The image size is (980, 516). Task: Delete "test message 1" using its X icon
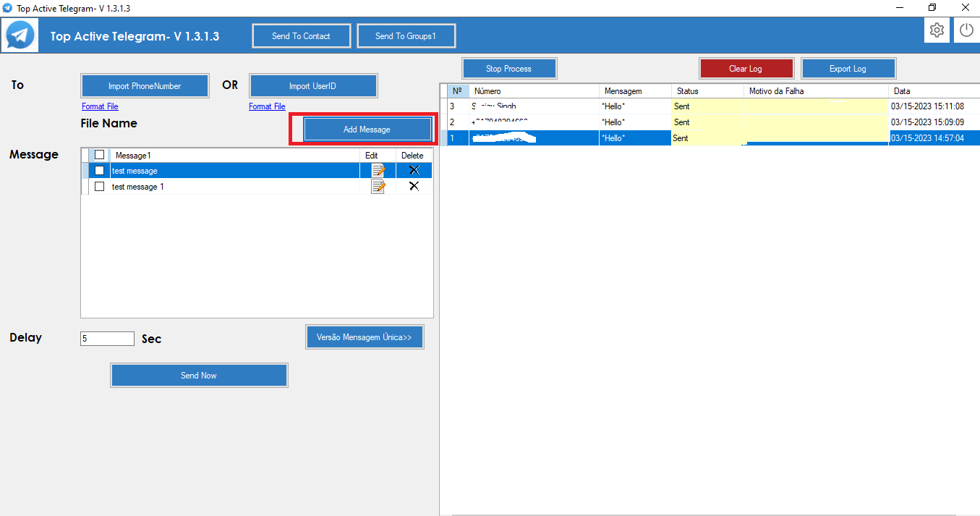pos(414,186)
